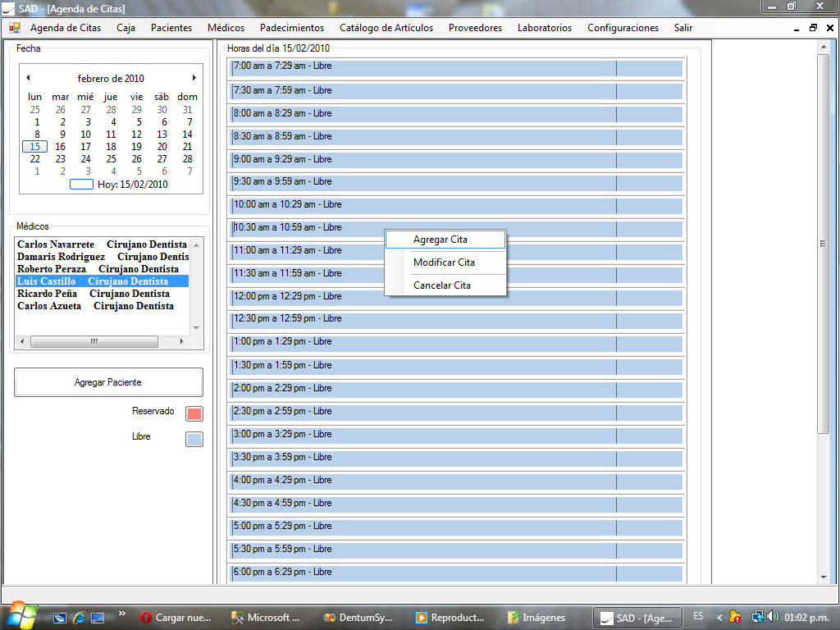Click the volume speaker tray icon
This screenshot has height=630, width=840.
point(772,617)
